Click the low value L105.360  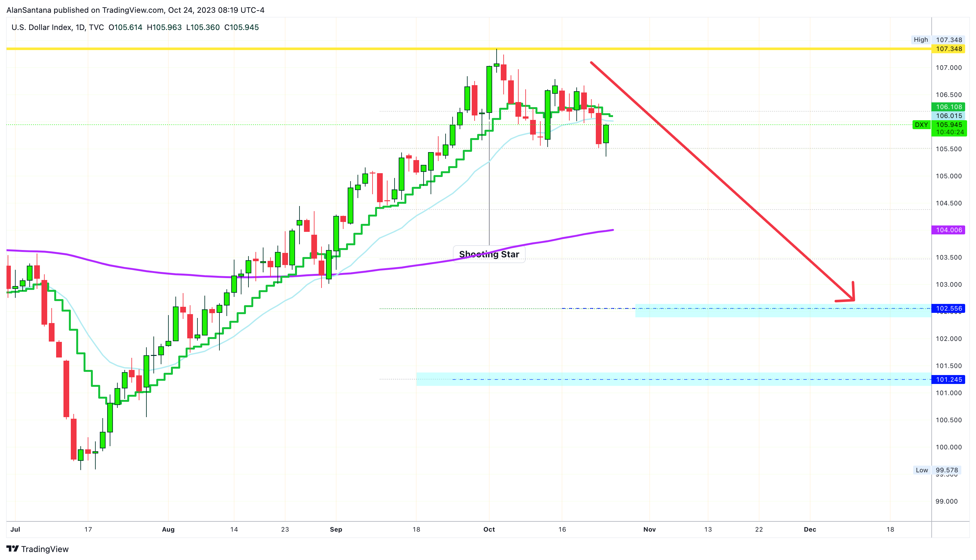pos(203,27)
